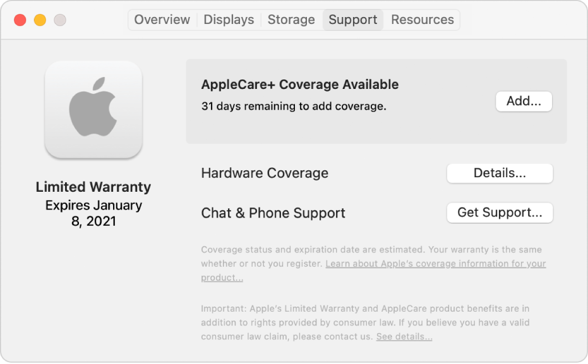Select the Storage tab
The image size is (588, 364).
tap(291, 20)
